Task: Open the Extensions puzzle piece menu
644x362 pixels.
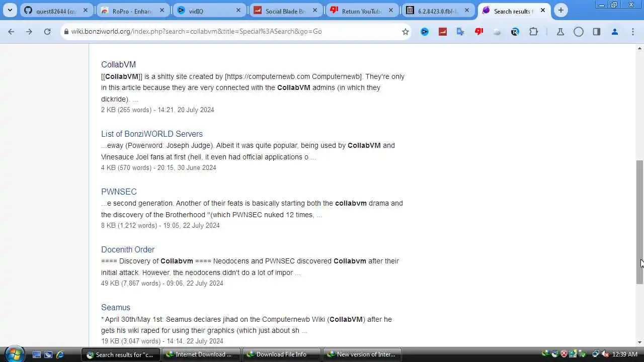Action: [x=533, y=32]
